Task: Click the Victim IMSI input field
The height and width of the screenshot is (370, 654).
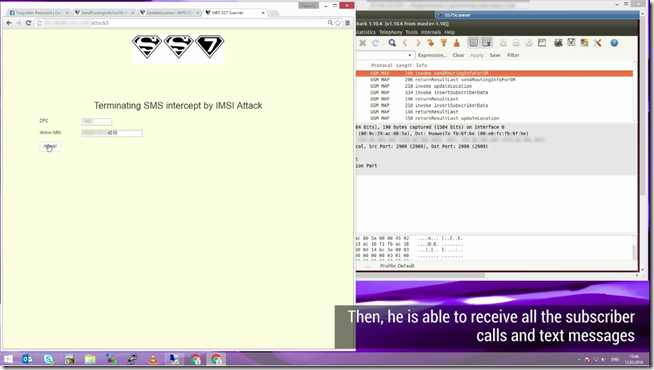Action: point(112,133)
